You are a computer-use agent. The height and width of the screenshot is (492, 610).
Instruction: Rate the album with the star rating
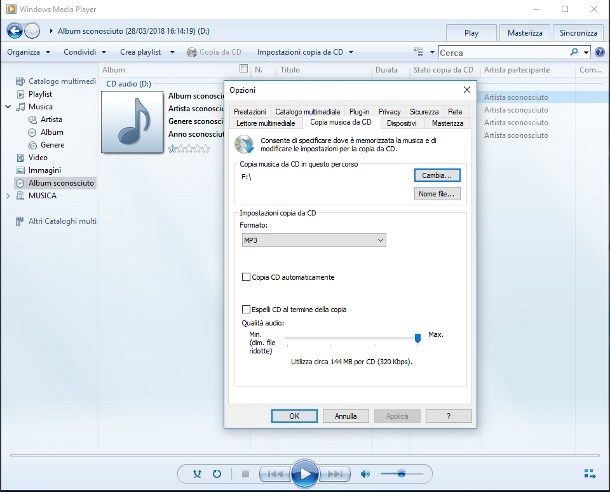point(189,149)
